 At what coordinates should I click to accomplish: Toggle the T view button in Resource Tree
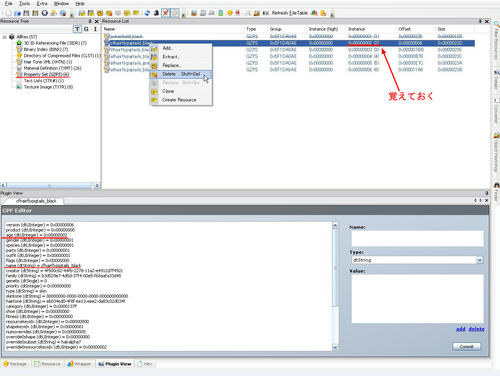pos(77,29)
